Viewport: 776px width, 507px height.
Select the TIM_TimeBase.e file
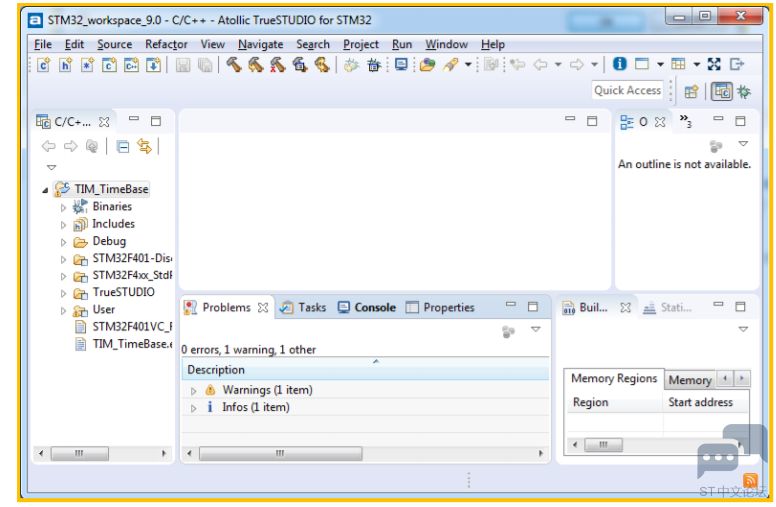click(123, 344)
